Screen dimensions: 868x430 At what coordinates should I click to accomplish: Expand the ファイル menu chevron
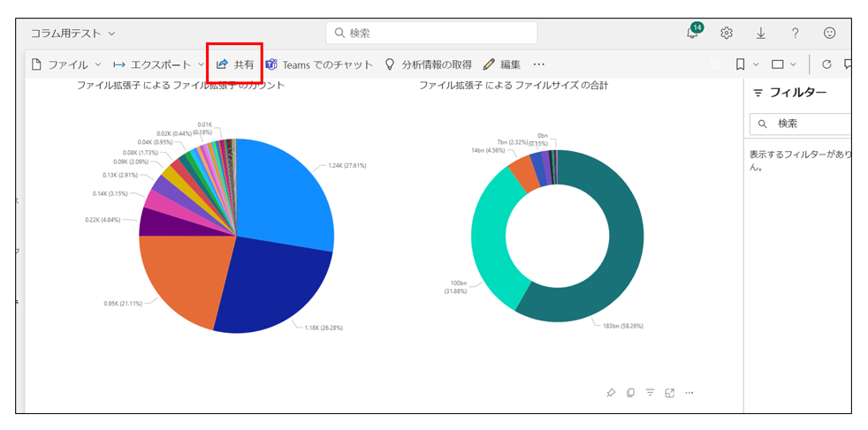[x=98, y=64]
